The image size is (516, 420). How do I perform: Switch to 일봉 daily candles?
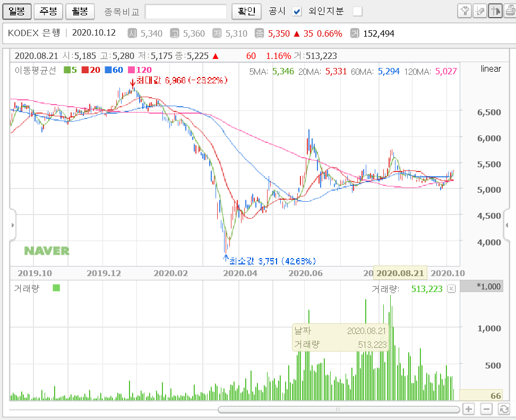tap(17, 12)
